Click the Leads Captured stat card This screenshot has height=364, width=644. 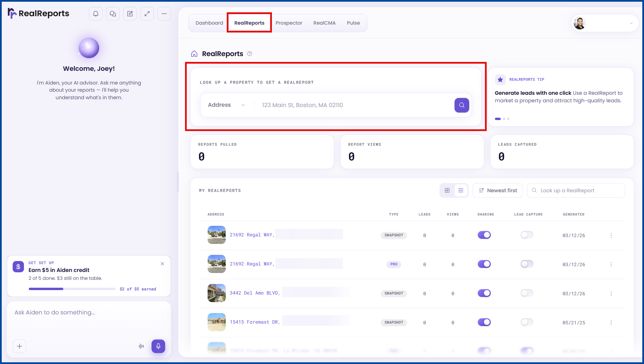click(x=562, y=152)
